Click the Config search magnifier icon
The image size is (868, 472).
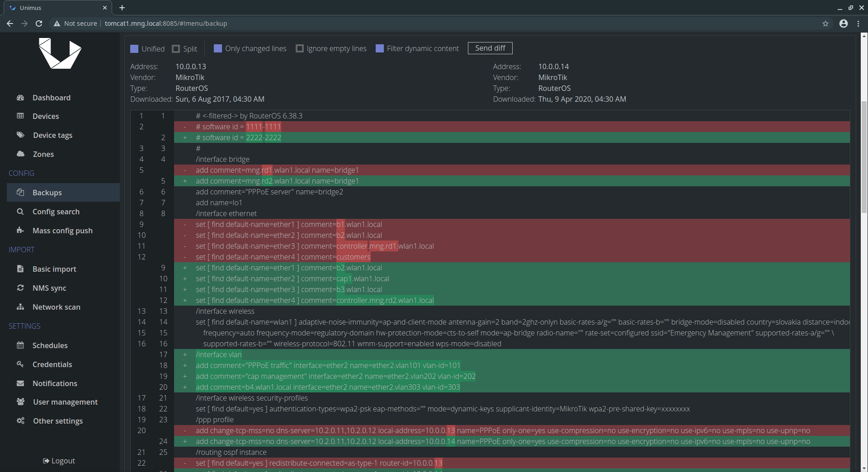coord(20,212)
